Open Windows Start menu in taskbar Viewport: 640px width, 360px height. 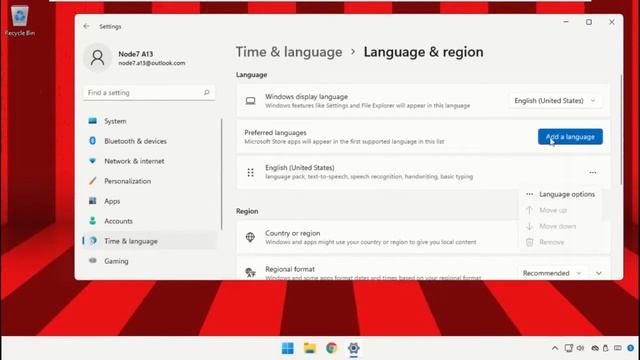coord(288,348)
